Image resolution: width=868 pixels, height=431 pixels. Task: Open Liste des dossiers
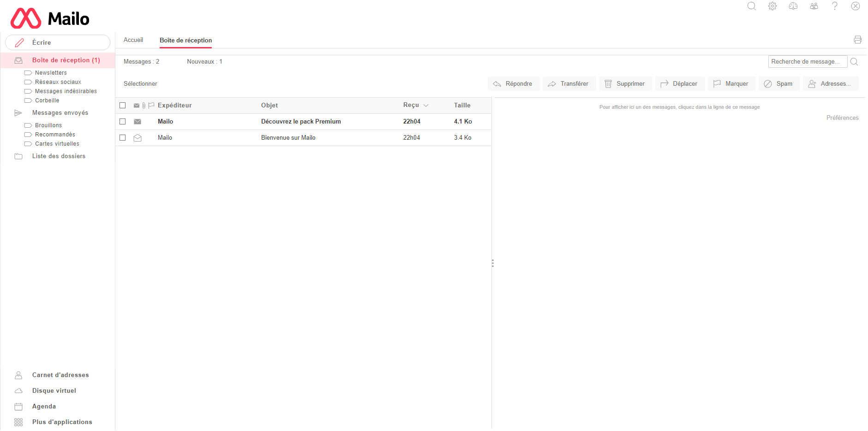coord(59,156)
